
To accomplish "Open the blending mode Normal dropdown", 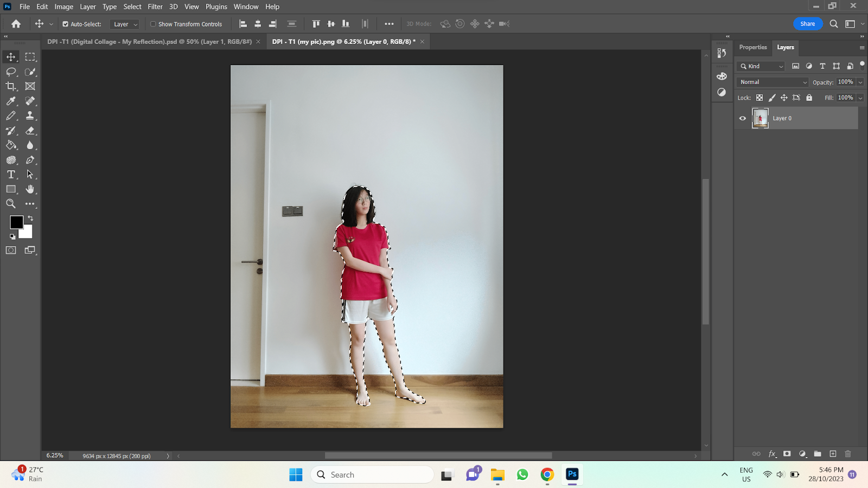I will click(773, 82).
